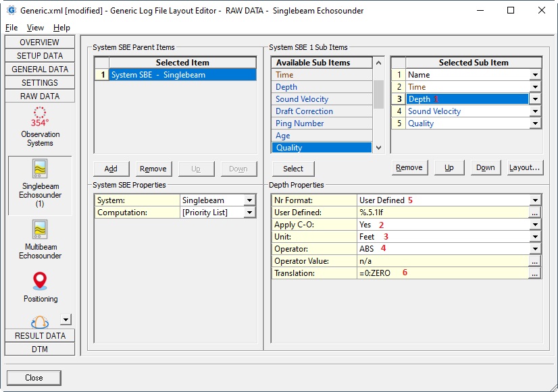Open Multibeam Echosounder sidebar icon
Viewport: 558px width, 392px height.
40,229
